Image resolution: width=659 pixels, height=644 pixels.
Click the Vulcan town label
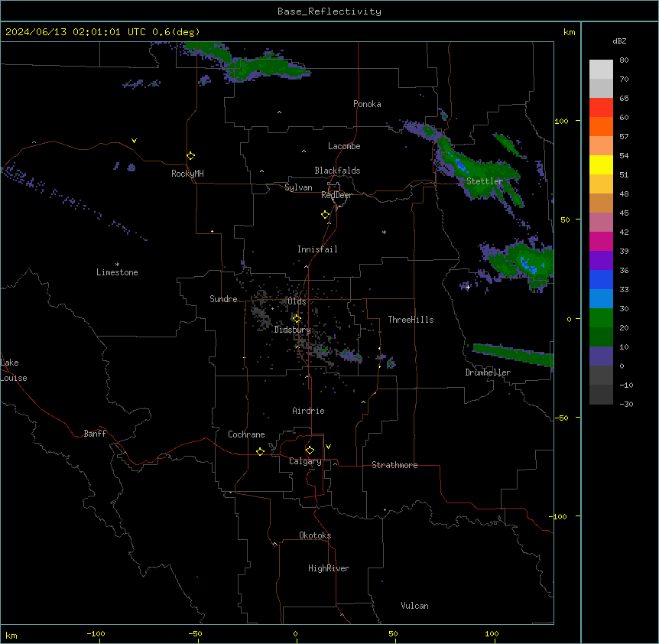[414, 606]
